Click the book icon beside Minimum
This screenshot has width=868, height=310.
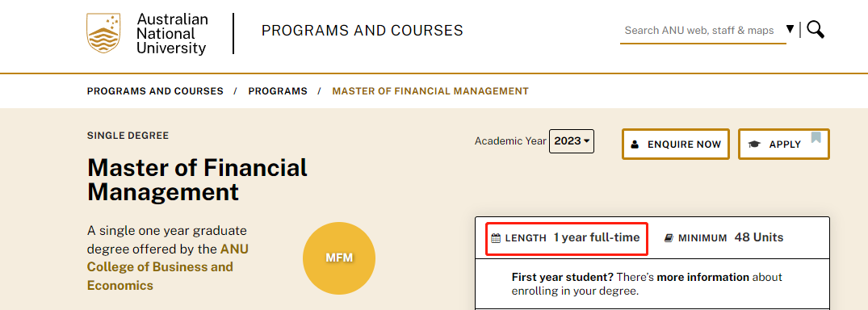[669, 238]
